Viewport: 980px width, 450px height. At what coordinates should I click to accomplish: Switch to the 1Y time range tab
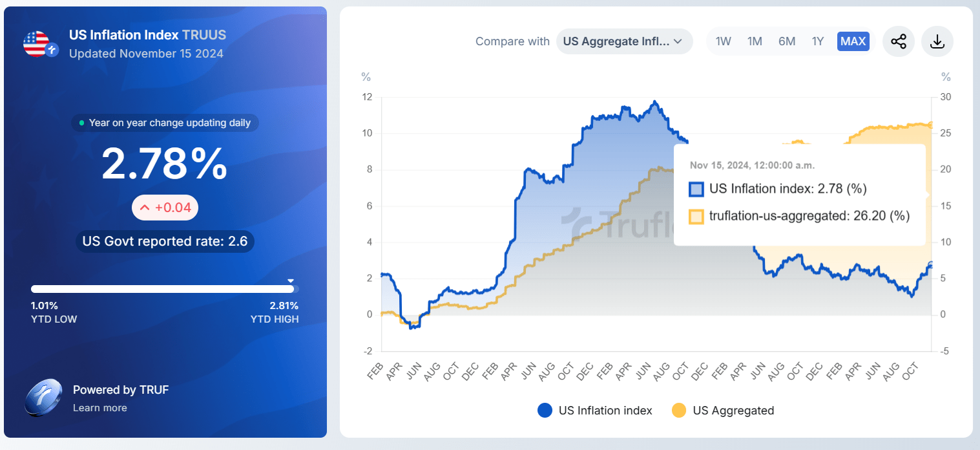click(x=818, y=41)
